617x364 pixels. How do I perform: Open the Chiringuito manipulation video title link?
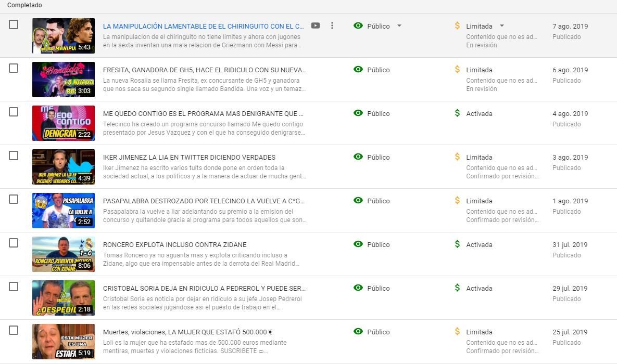(x=204, y=26)
